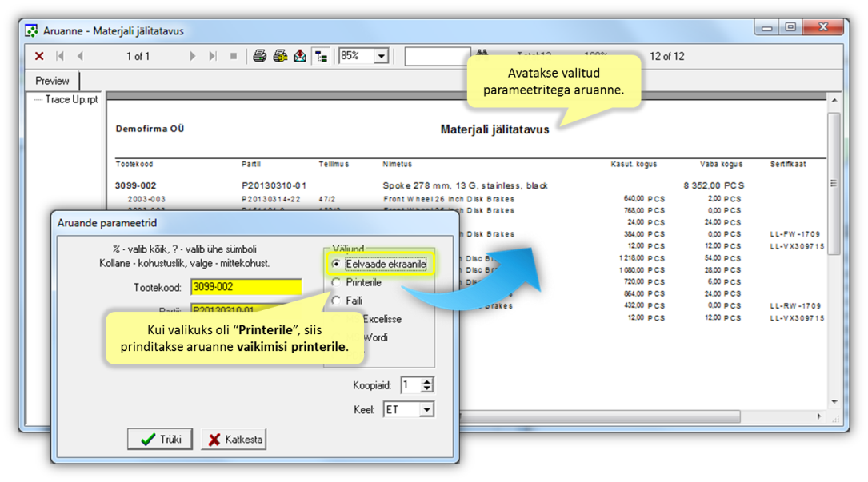Click the binoculars search text icon
Screen dimensions: 868x482
tap(482, 53)
